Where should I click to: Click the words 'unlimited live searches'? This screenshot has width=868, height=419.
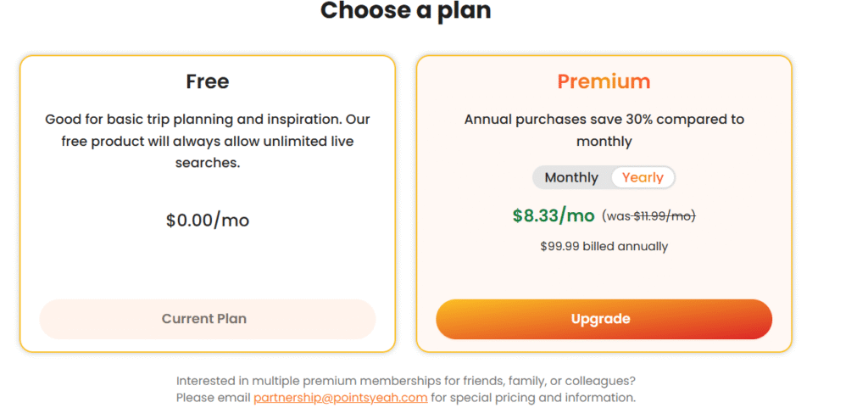[305, 141]
